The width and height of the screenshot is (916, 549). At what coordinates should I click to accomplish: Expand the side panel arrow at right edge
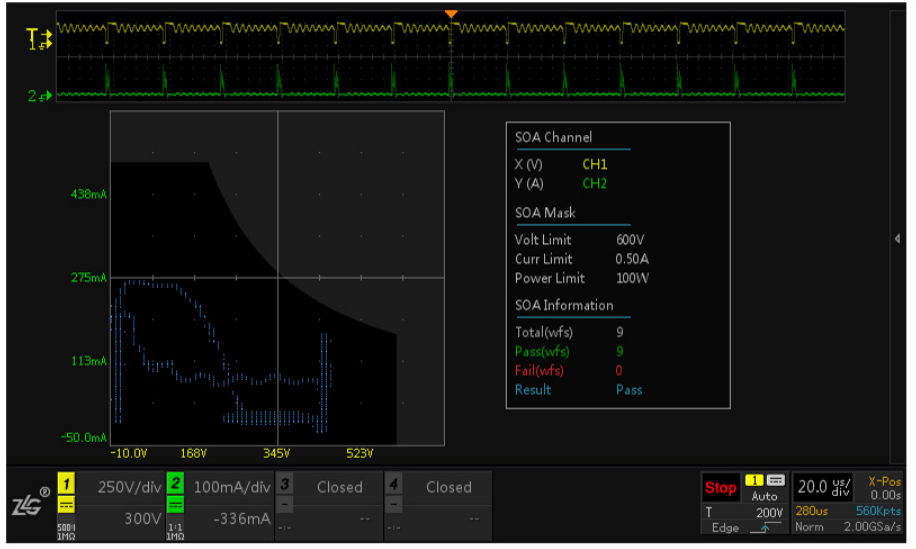click(x=897, y=239)
